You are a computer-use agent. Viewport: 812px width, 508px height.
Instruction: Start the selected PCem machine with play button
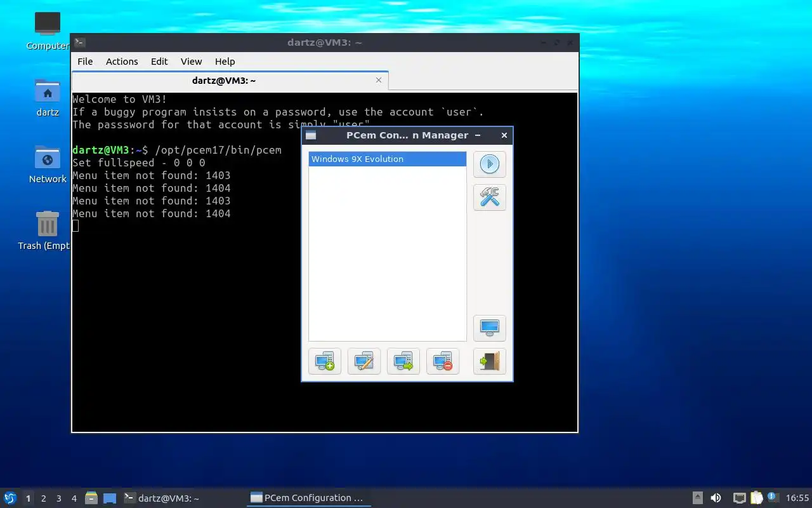(489, 164)
